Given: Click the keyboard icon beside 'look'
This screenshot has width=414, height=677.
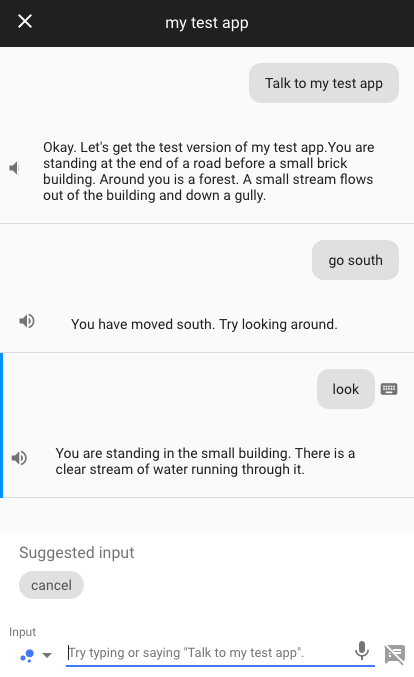Looking at the screenshot, I should coord(389,389).
